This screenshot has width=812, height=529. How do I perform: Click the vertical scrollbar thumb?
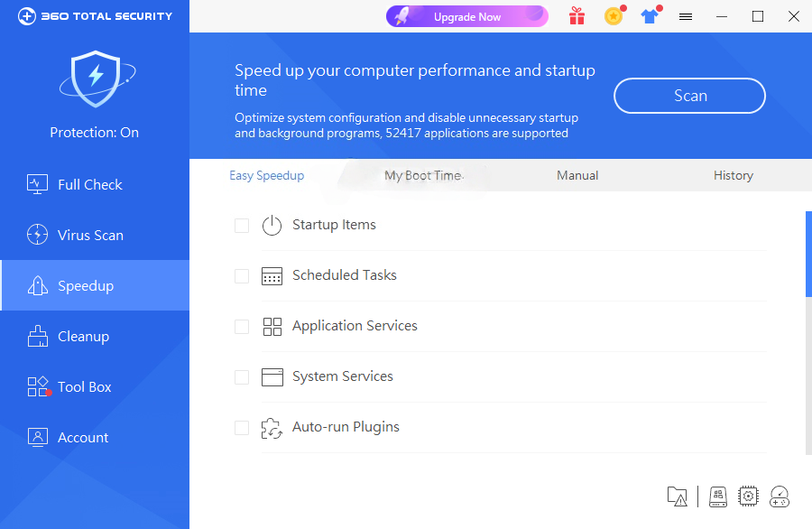[809, 254]
